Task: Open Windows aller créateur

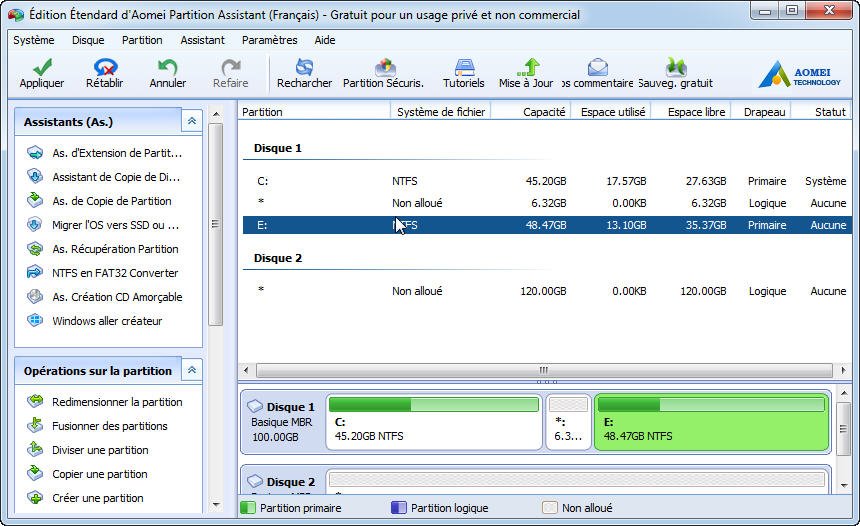Action: 94,321
